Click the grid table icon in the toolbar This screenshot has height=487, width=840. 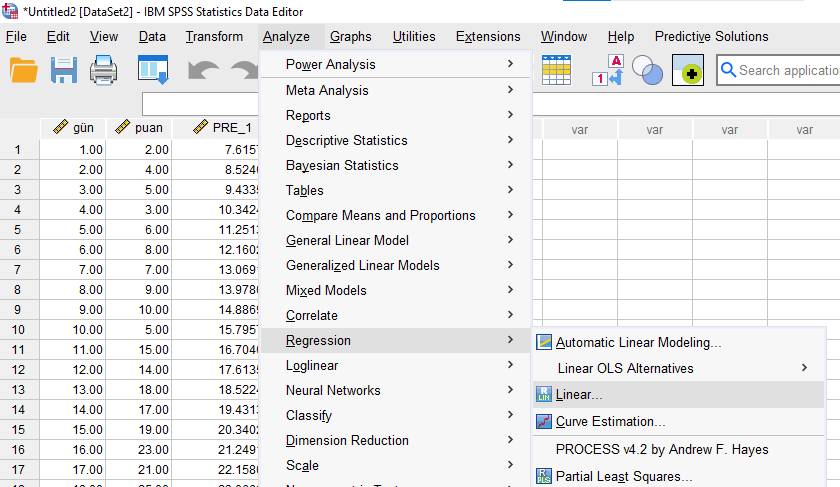[556, 70]
